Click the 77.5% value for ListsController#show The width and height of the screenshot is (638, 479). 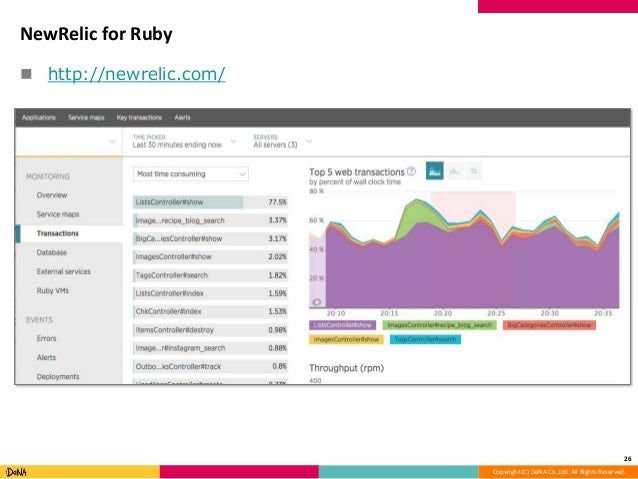pos(277,202)
